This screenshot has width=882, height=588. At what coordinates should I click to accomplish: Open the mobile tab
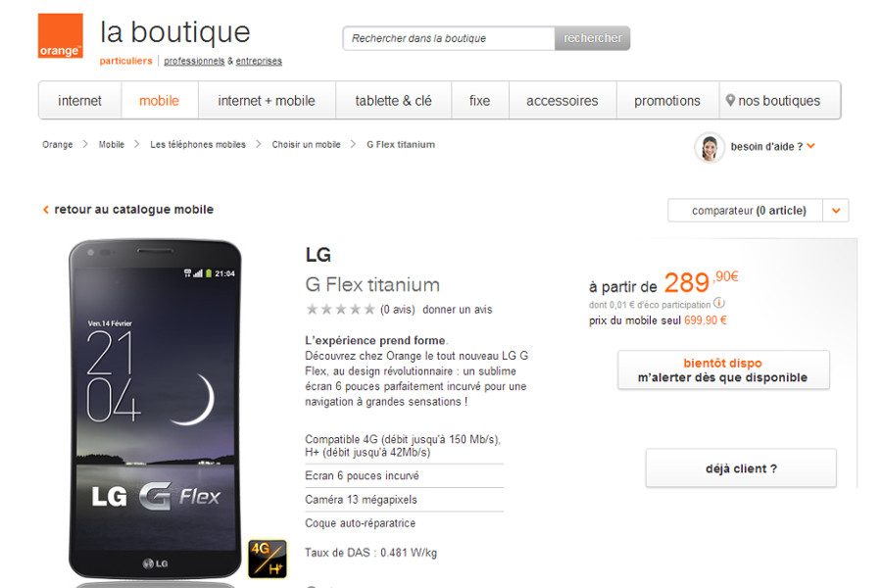(159, 101)
